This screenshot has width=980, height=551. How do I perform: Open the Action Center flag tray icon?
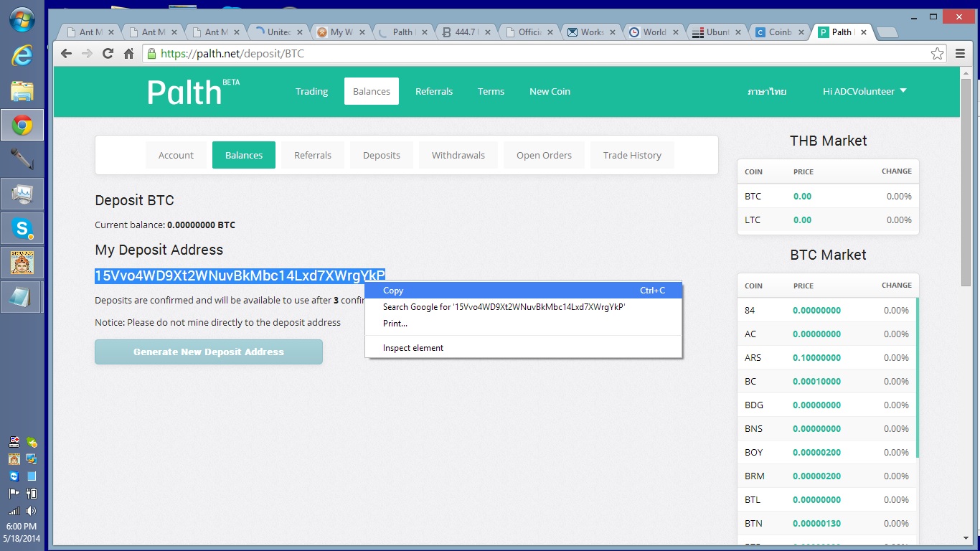pyautogui.click(x=14, y=494)
